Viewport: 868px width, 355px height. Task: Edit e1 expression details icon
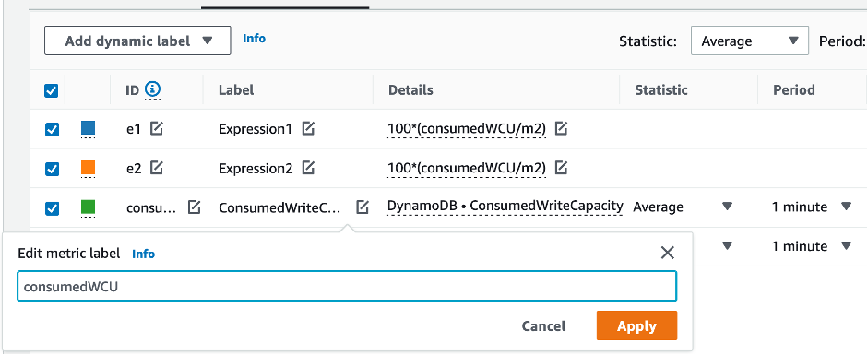[x=562, y=129]
